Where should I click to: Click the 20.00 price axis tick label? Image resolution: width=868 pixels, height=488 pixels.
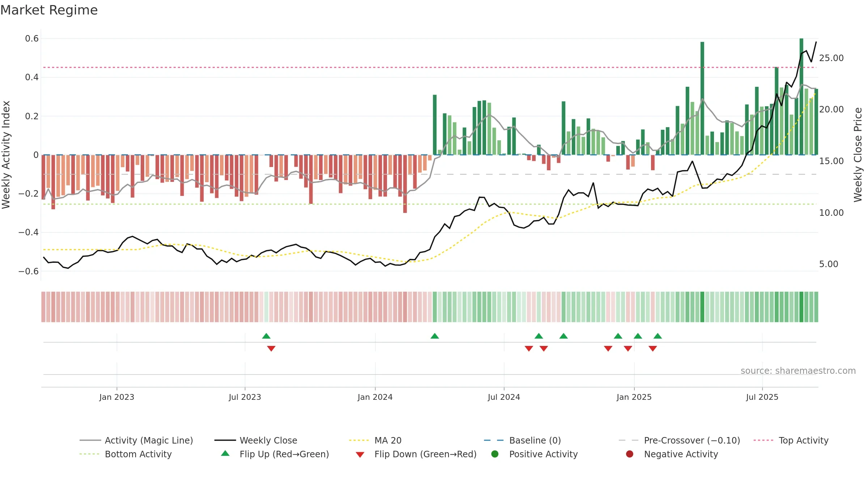pos(831,110)
